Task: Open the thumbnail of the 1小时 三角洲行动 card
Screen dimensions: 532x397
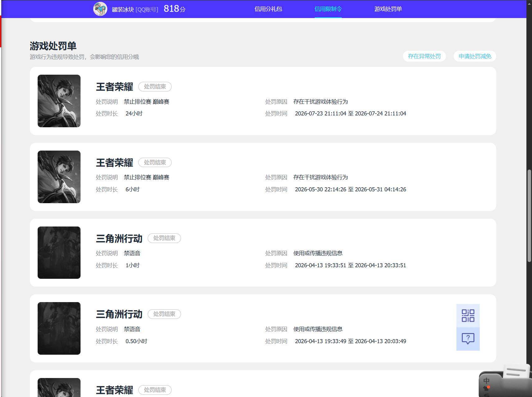Action: click(x=59, y=253)
